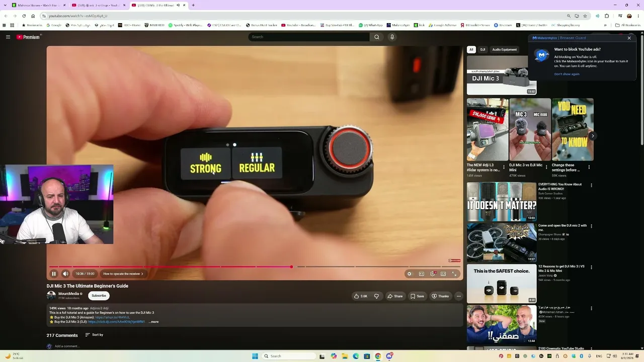
Task: Open a new browser tab
Action: point(193,5)
